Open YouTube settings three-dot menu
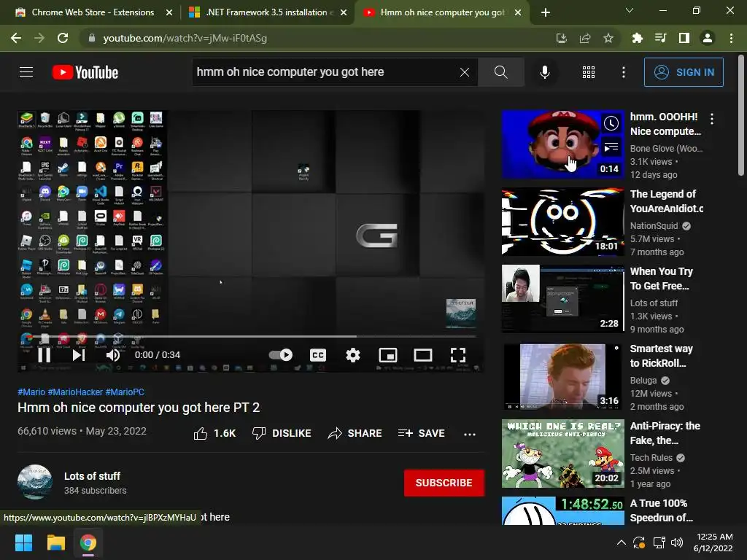Screen dimensions: 747x560 (623, 72)
